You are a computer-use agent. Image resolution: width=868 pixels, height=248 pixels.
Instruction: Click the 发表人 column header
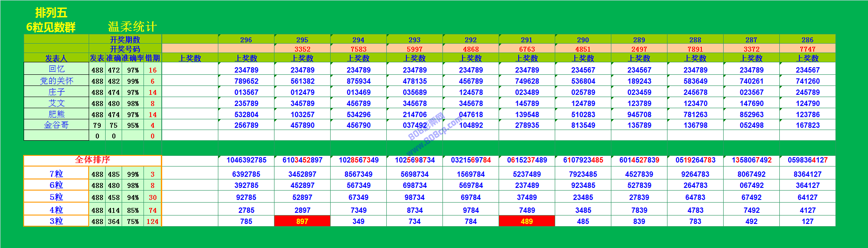[x=56, y=58]
